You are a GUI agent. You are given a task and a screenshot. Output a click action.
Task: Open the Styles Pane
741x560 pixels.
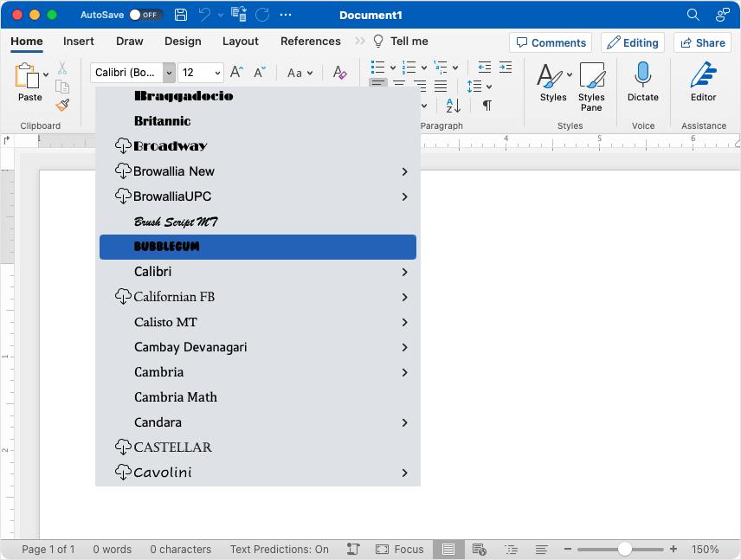[x=591, y=87]
